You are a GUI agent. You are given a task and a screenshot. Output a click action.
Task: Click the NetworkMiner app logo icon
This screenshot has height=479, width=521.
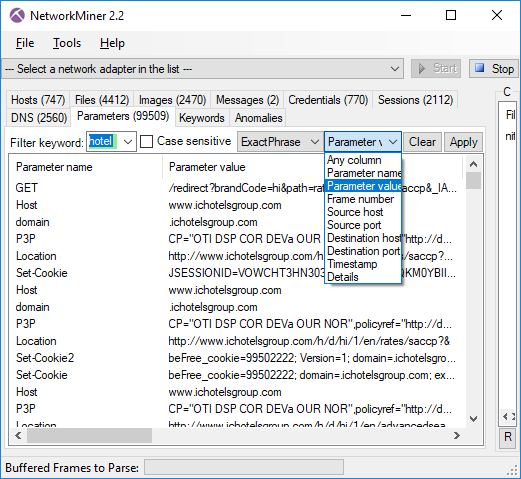(x=17, y=15)
